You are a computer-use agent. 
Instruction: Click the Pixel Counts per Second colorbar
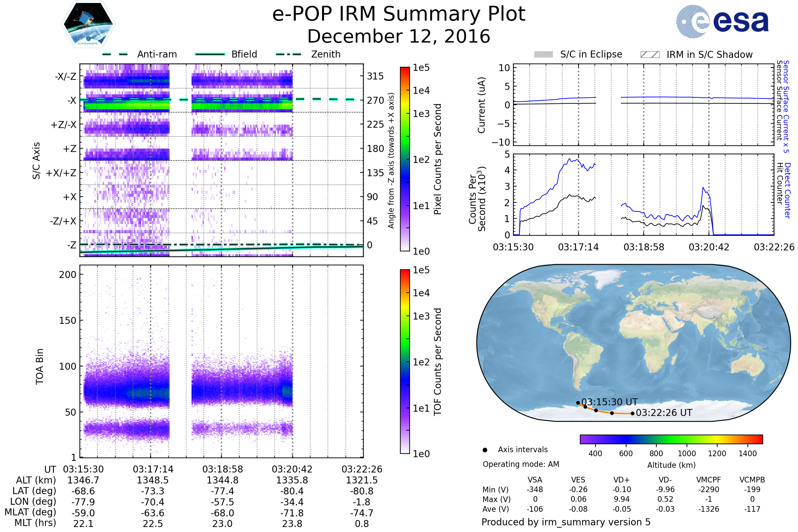coord(405,159)
